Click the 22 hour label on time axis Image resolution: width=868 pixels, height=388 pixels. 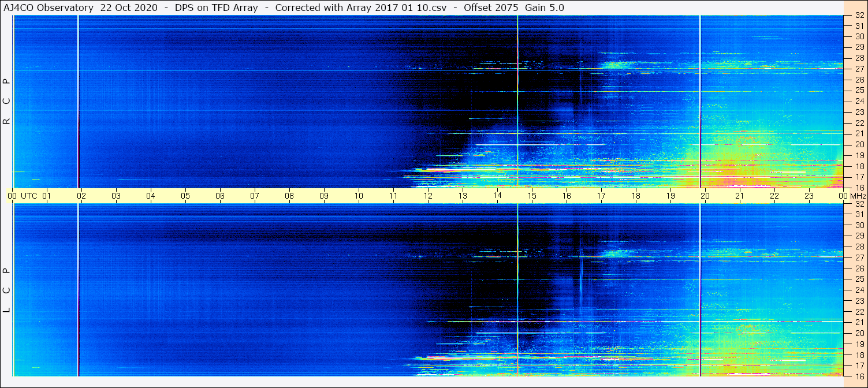pyautogui.click(x=774, y=196)
